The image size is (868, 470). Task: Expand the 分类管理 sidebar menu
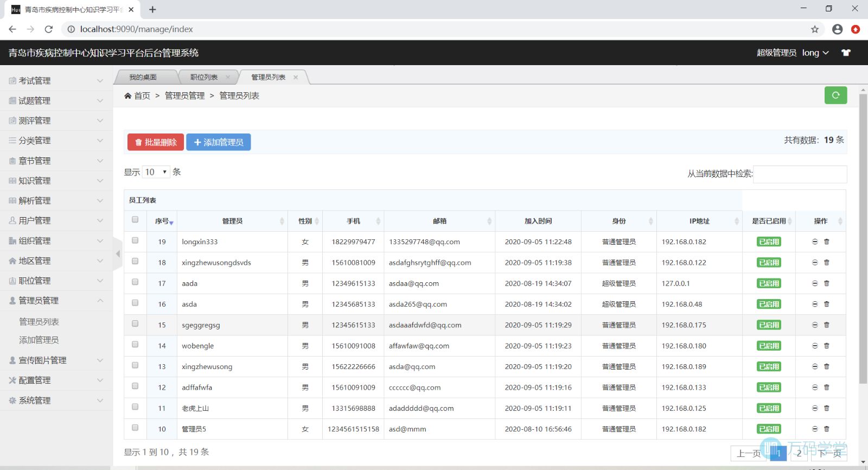[x=56, y=141]
